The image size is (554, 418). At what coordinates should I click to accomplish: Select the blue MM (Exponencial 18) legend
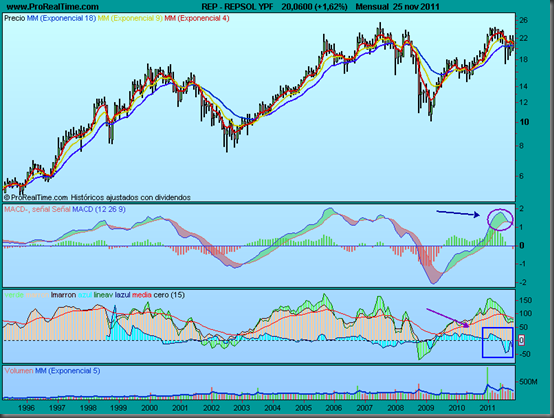[61, 18]
